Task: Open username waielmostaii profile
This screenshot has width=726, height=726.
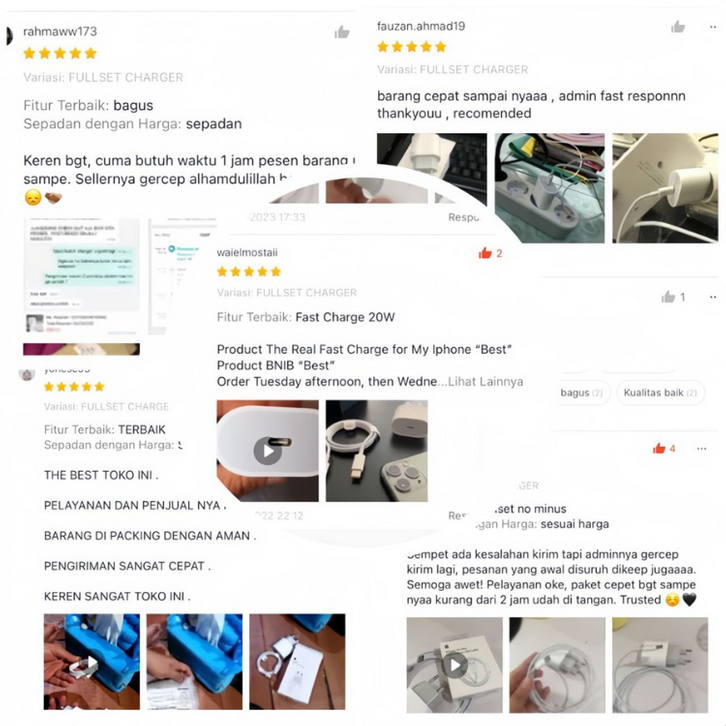Action: 247,252
